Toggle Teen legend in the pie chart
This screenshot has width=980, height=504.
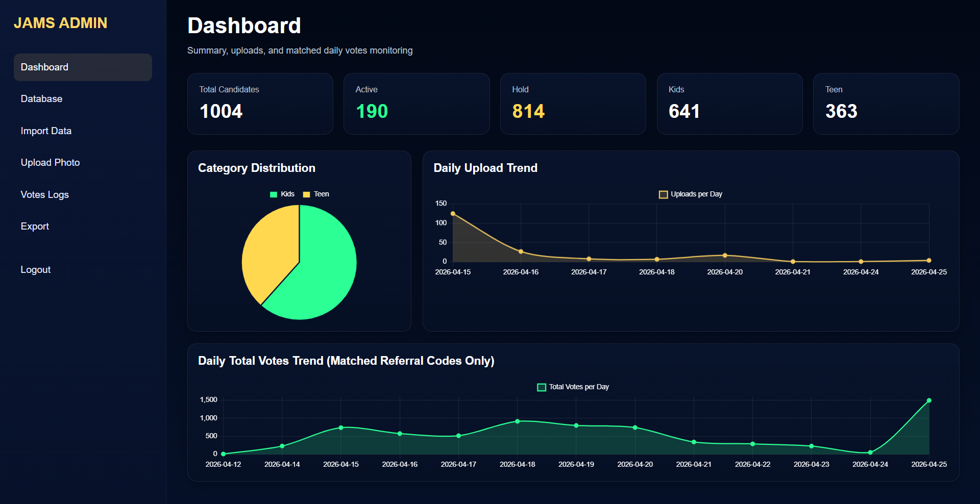tap(316, 194)
